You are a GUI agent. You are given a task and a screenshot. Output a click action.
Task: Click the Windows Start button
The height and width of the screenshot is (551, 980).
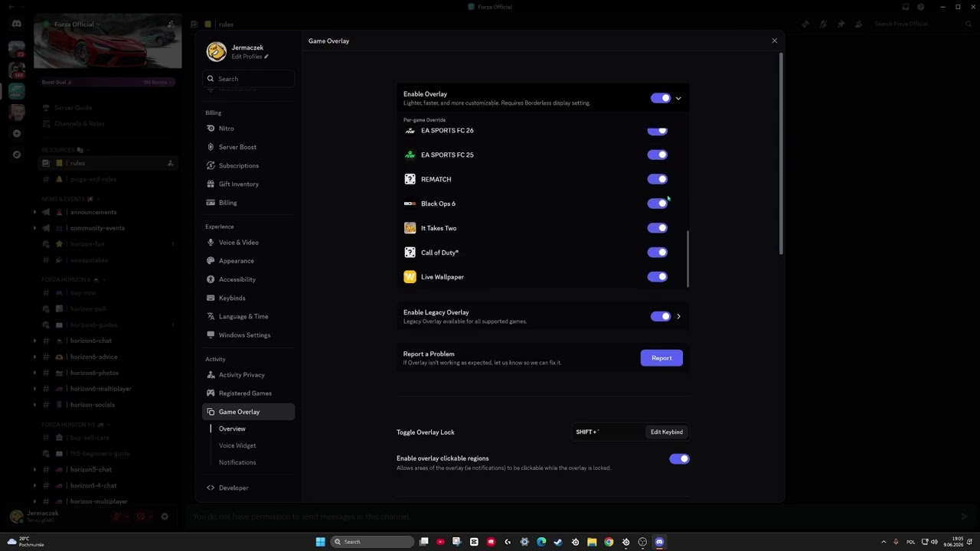tap(320, 542)
